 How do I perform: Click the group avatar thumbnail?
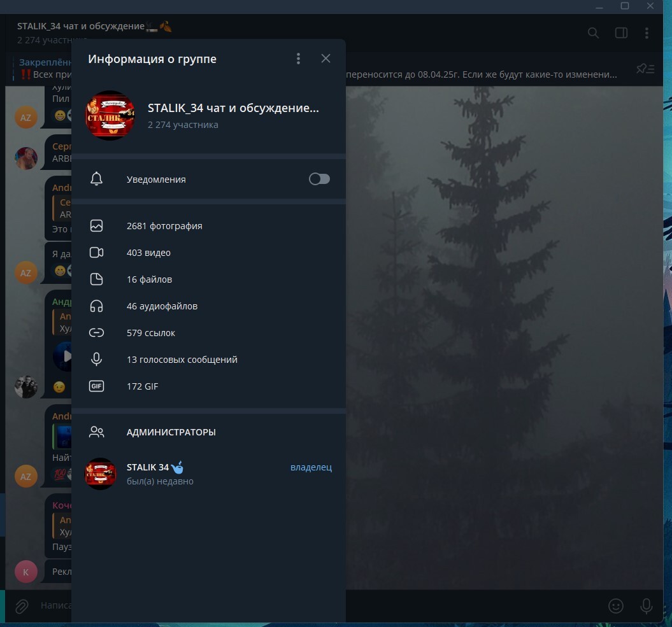click(110, 115)
